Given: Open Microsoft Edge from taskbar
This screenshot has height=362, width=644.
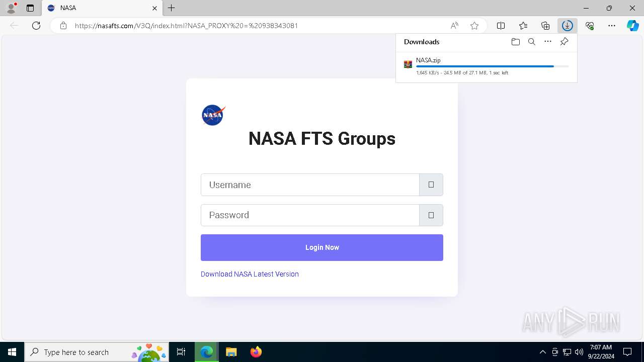Looking at the screenshot, I should tap(207, 352).
